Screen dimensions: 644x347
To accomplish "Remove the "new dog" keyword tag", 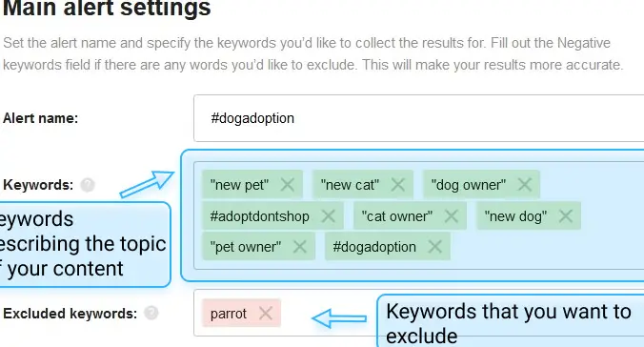I will [x=566, y=215].
